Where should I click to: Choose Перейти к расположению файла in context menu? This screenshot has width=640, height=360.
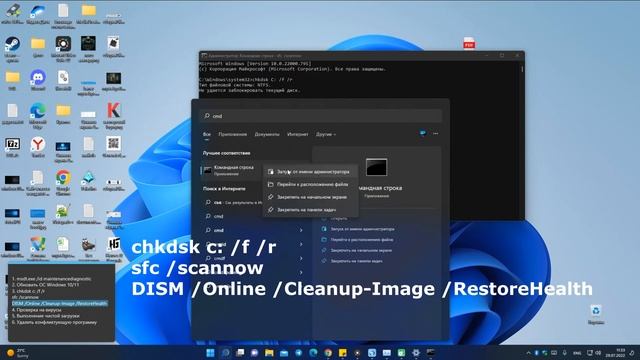pyautogui.click(x=311, y=184)
